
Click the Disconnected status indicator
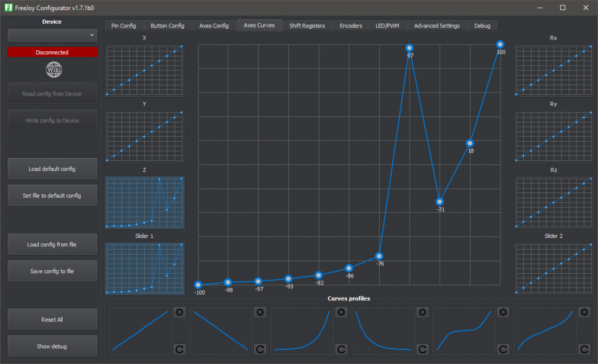(x=52, y=52)
